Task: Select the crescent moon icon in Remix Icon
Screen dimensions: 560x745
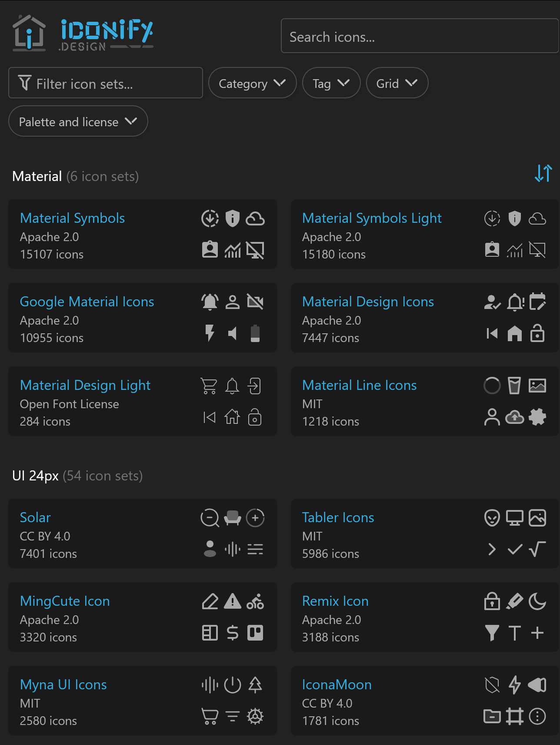Action: [x=538, y=602]
